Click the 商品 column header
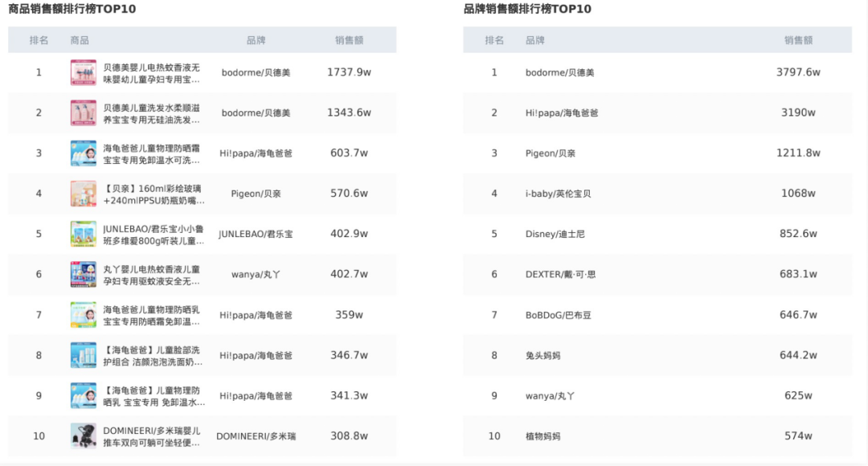Screen dimensions: 868x466 [80, 40]
